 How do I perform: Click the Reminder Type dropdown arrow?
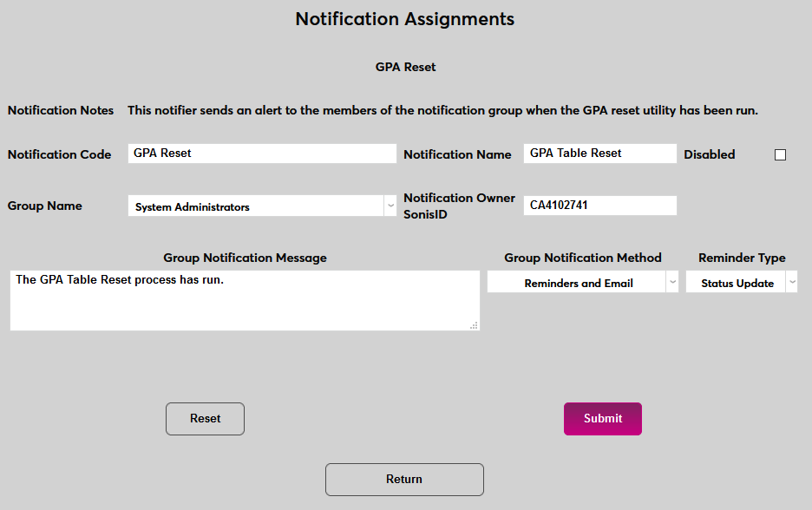(x=790, y=282)
